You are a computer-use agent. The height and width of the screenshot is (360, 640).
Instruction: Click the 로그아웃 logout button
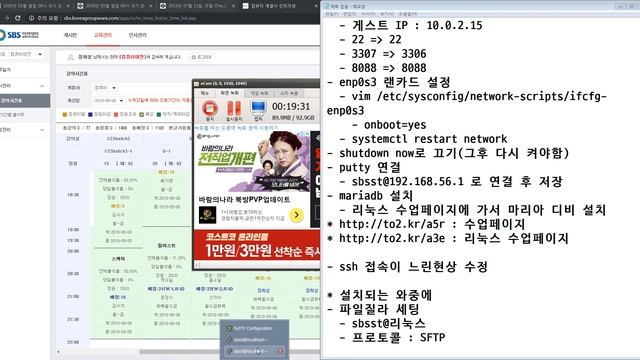tap(202, 57)
